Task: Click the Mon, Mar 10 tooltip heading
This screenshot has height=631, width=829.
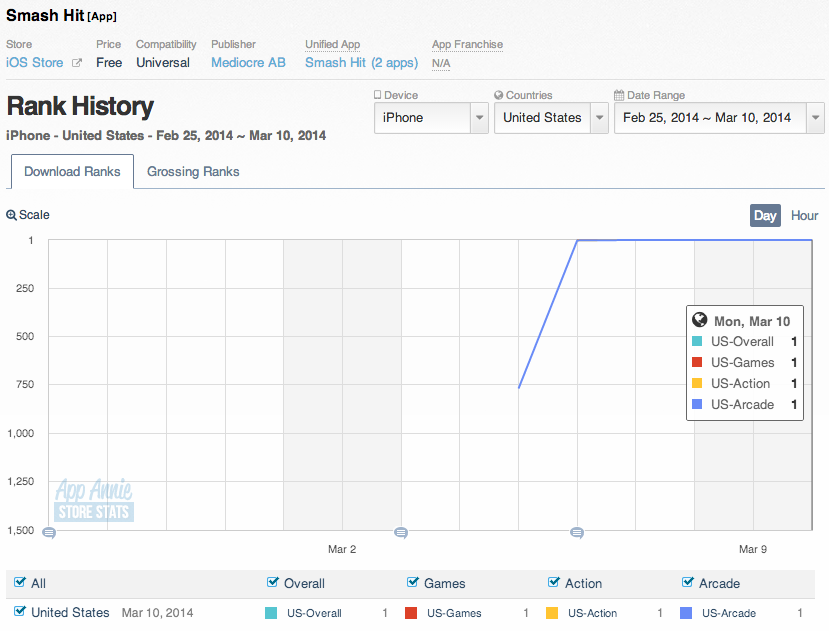Action: pos(752,321)
